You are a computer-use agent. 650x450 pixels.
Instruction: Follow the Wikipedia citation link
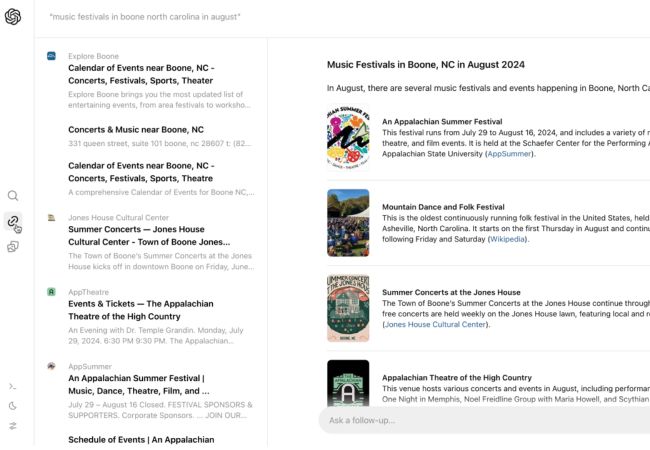[507, 239]
